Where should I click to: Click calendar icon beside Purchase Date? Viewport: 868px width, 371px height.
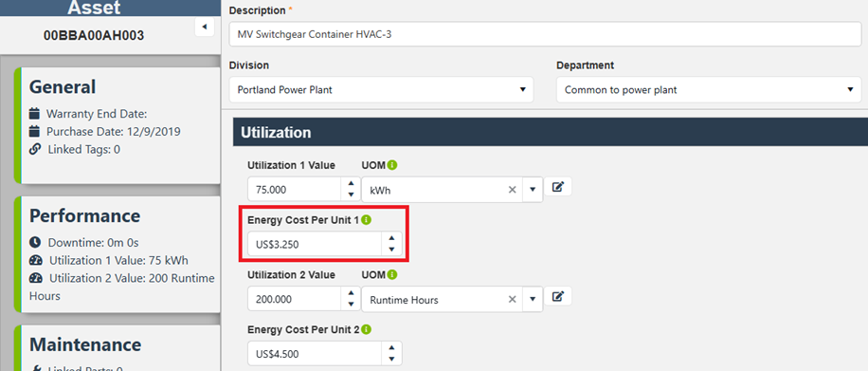34,132
